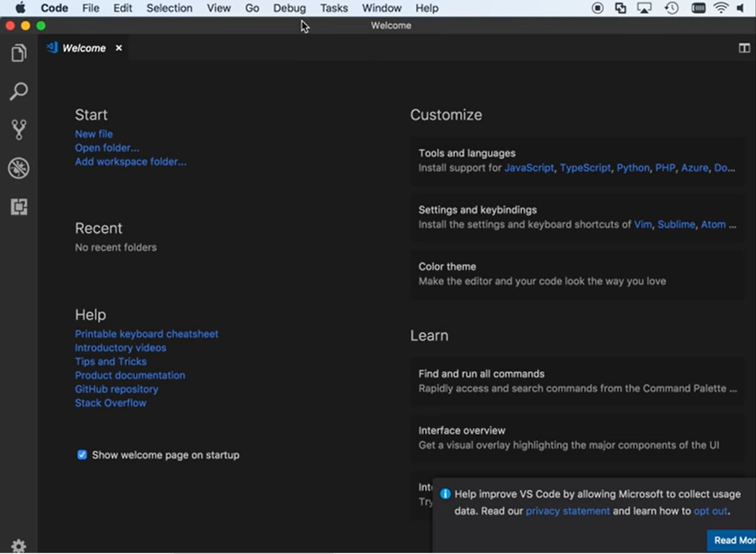The width and height of the screenshot is (756, 554).
Task: Open the Source Control icon
Action: click(x=19, y=129)
